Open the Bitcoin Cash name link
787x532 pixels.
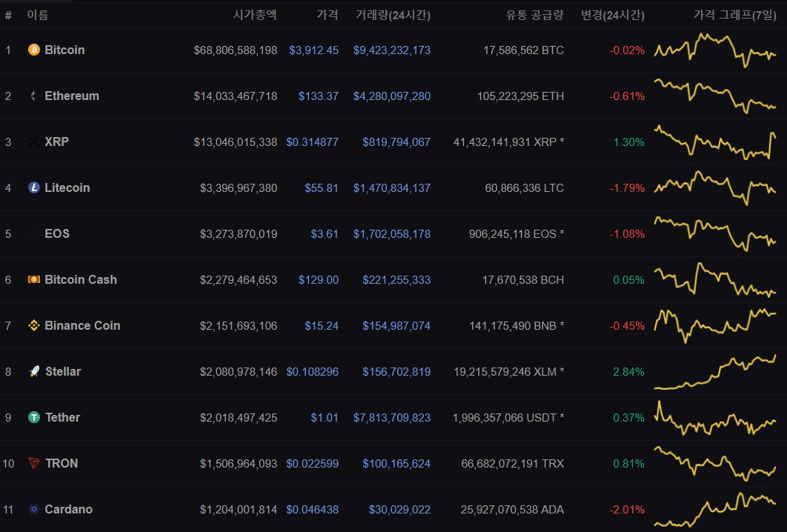81,279
